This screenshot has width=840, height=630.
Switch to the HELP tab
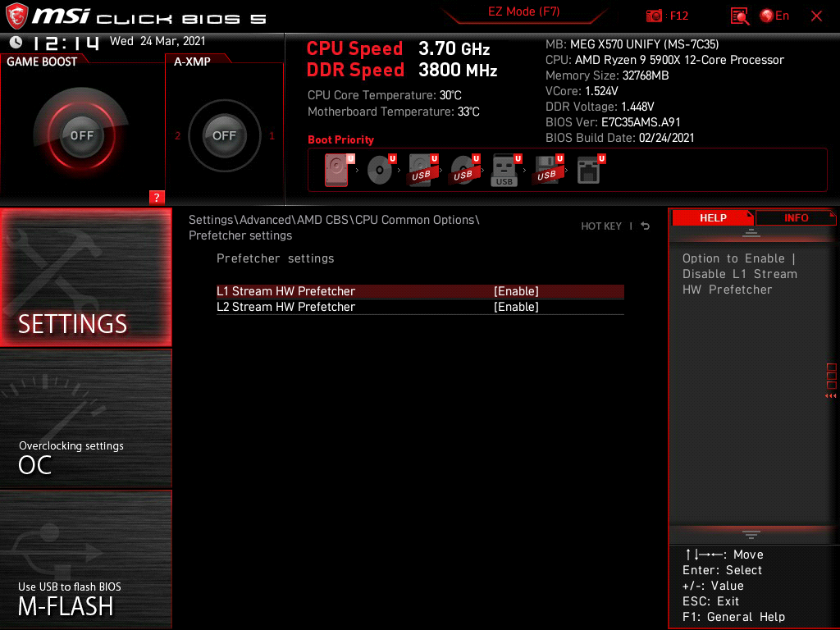pyautogui.click(x=713, y=218)
